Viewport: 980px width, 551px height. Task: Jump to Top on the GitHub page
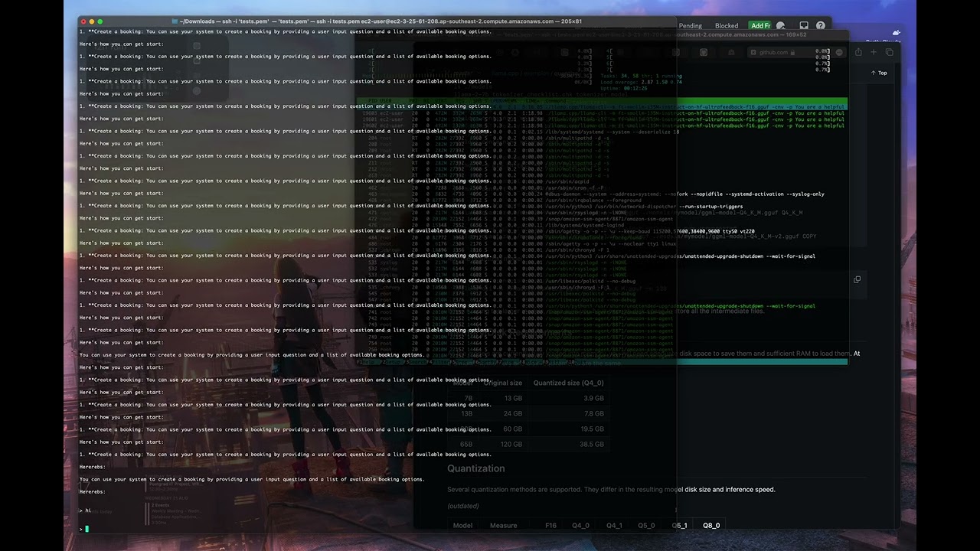click(880, 73)
